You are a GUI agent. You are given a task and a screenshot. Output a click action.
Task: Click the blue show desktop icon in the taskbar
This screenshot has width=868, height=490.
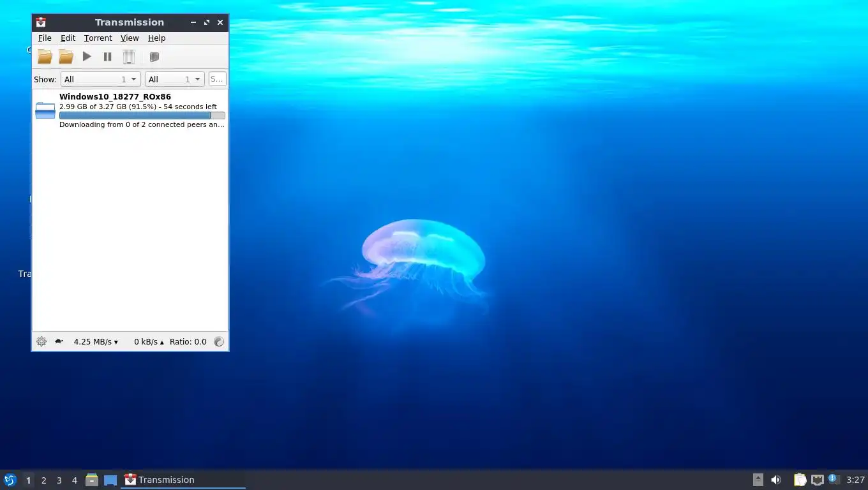coord(110,480)
